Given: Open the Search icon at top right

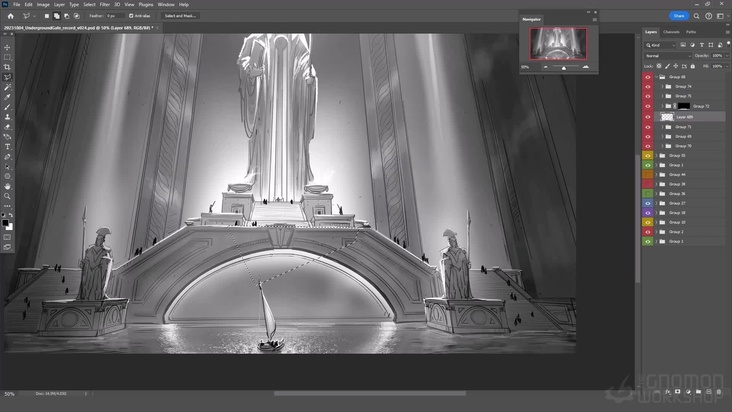Looking at the screenshot, I should tap(696, 16).
